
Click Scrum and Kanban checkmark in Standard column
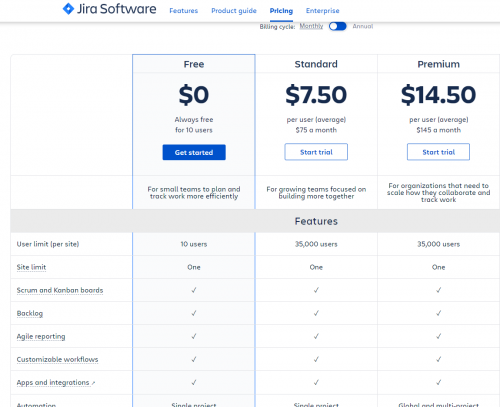click(316, 290)
